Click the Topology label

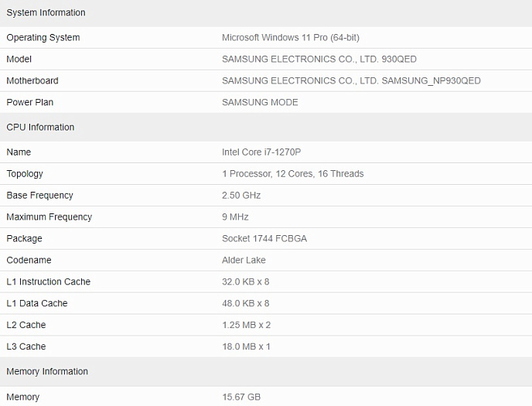pos(25,174)
